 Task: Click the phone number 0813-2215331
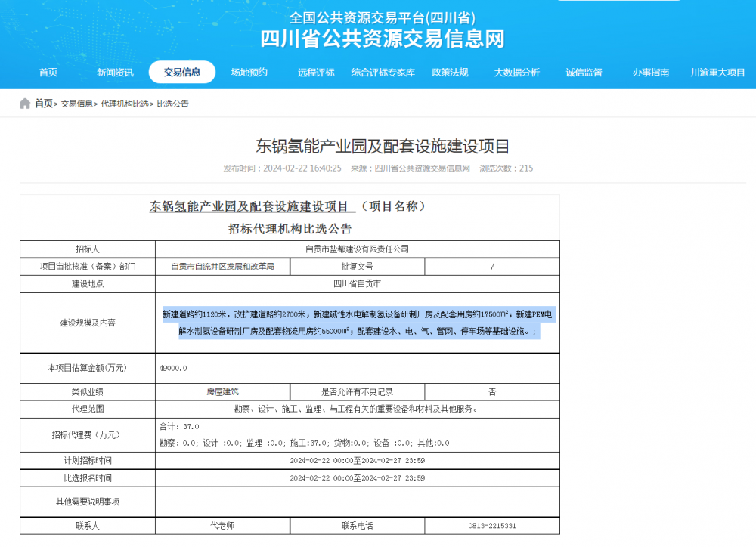pyautogui.click(x=492, y=526)
